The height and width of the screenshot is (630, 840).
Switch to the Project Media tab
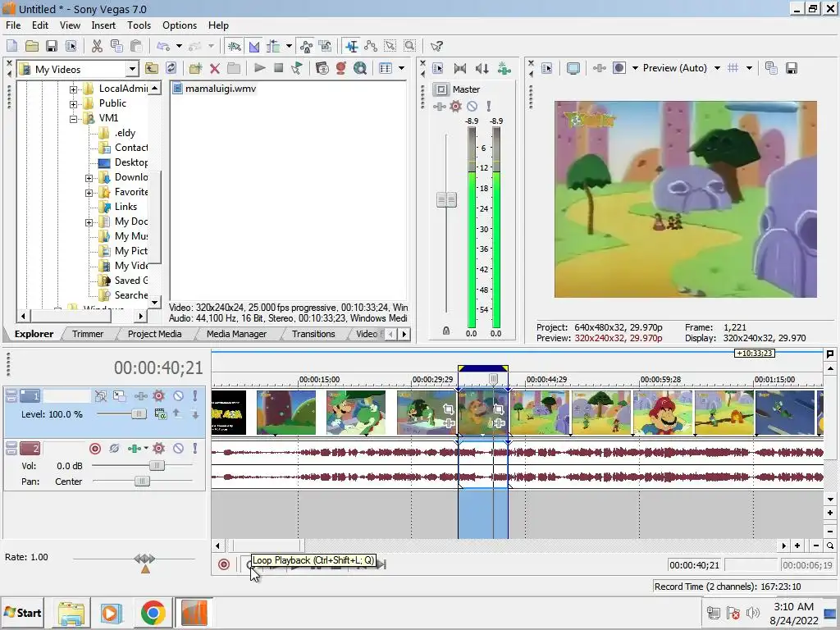pyautogui.click(x=154, y=334)
